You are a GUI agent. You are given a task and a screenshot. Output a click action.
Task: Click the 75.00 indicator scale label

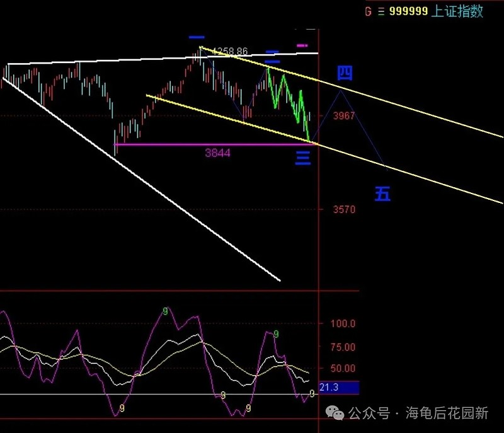point(343,347)
